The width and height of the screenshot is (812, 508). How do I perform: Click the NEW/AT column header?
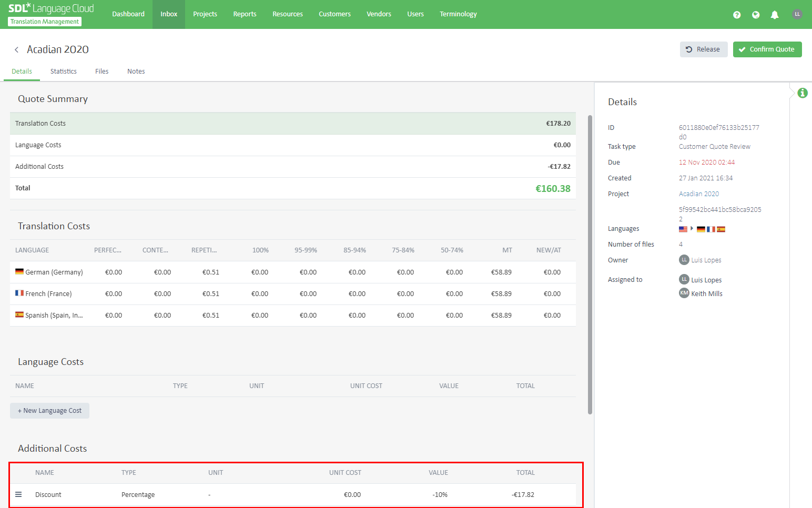tap(549, 250)
